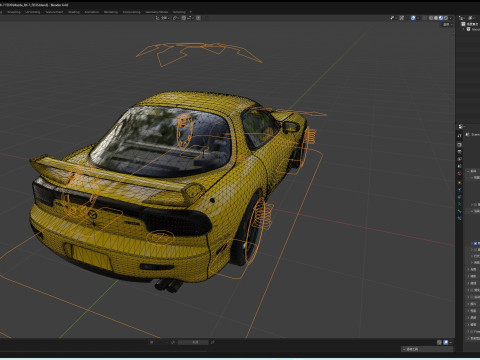Open the Shading workspace tab
Image resolution: width=480 pixels, height=360 pixels.
[x=74, y=12]
